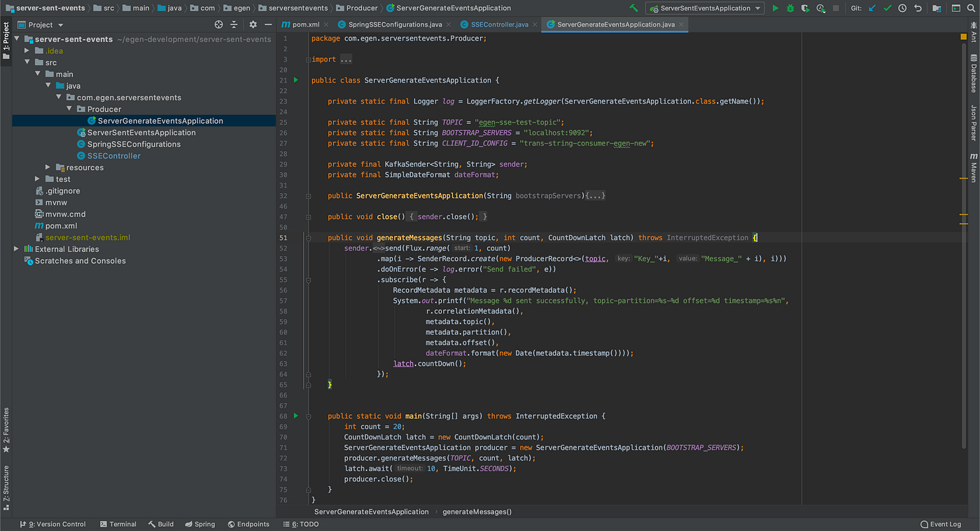The width and height of the screenshot is (980, 531).
Task: Switch to the SSEController.java tab
Action: tap(498, 22)
